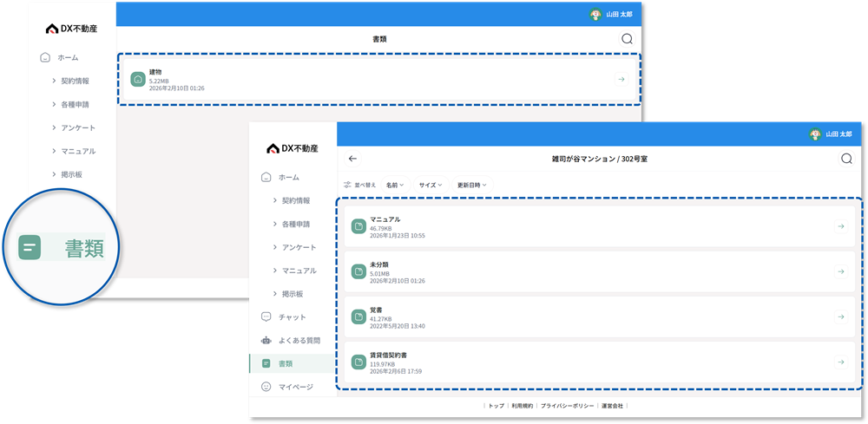Click the DX不動産 logo in back window
This screenshot has width=868, height=424.
(x=71, y=29)
